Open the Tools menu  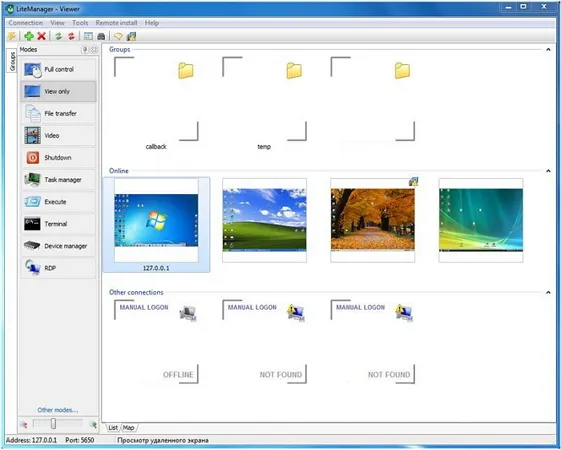pos(80,23)
